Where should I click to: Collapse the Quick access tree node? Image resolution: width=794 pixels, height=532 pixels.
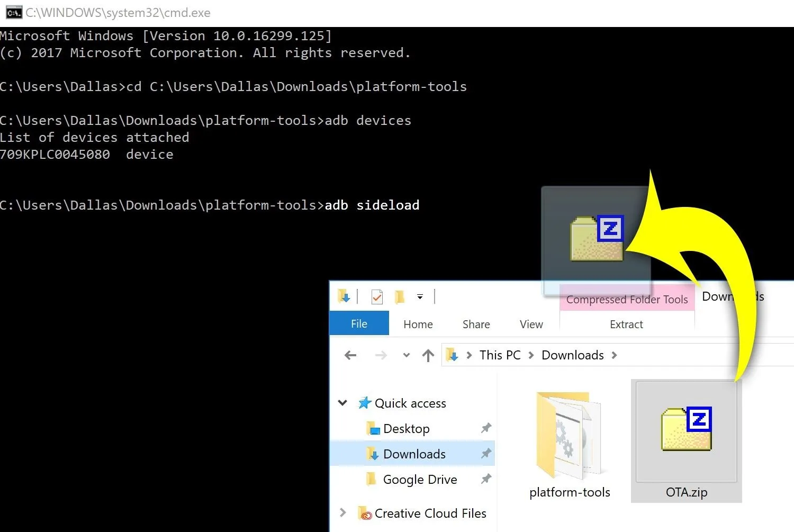343,403
